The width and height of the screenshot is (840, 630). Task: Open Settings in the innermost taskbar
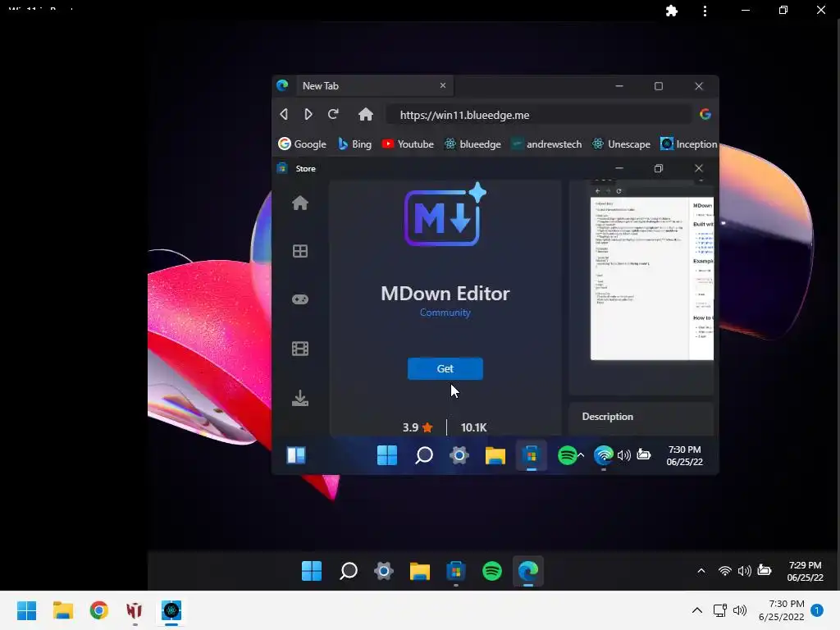click(459, 455)
